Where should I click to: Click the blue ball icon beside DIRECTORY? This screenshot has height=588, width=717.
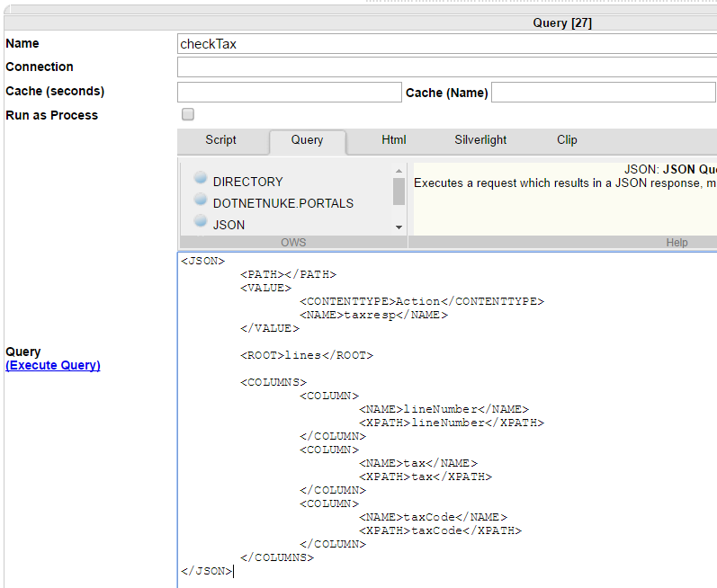(201, 179)
